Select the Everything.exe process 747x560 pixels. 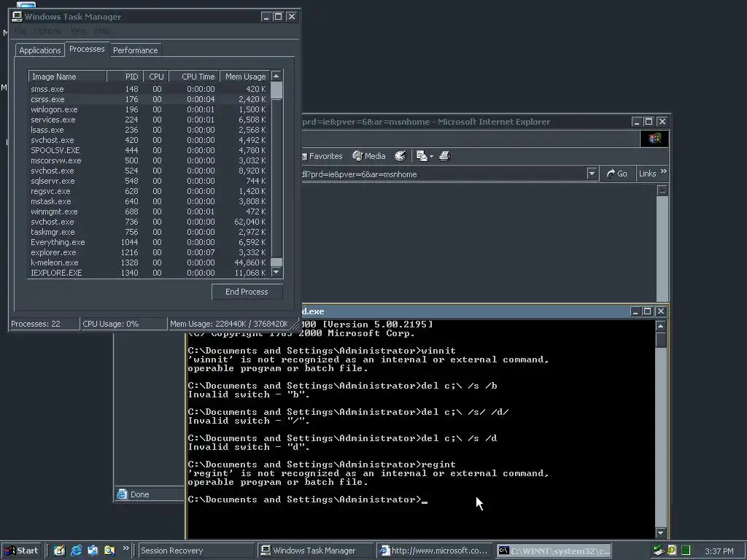click(x=149, y=242)
